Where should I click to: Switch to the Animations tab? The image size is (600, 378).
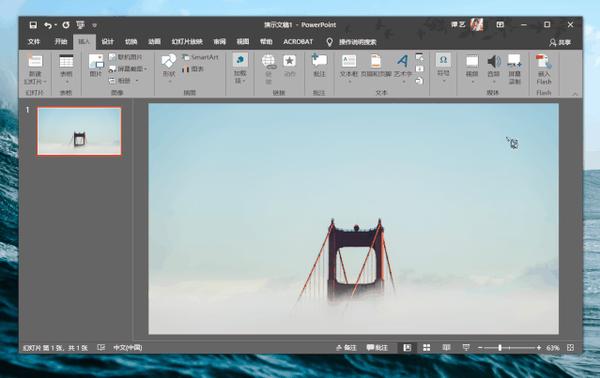(x=154, y=42)
